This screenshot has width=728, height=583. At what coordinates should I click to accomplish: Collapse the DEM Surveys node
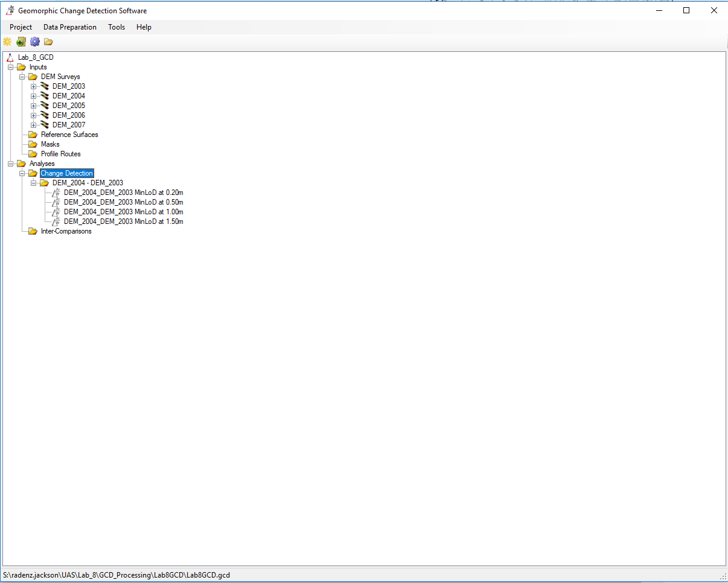click(22, 77)
